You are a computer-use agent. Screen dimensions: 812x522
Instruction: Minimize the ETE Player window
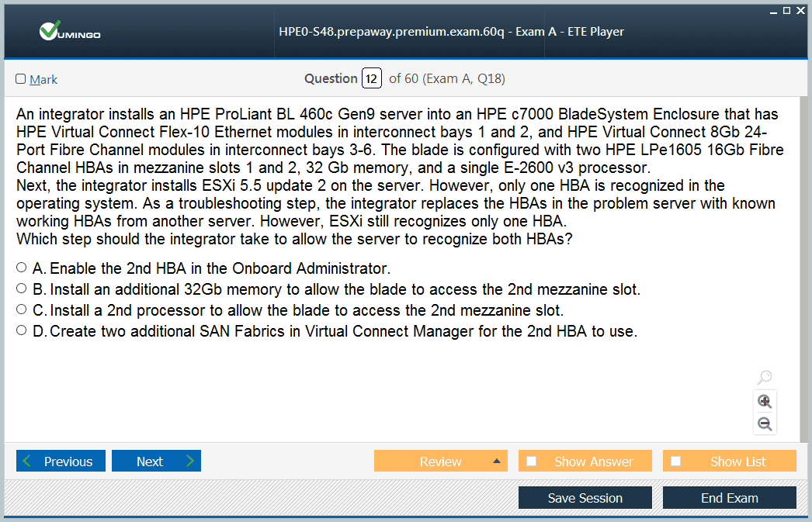(774, 10)
